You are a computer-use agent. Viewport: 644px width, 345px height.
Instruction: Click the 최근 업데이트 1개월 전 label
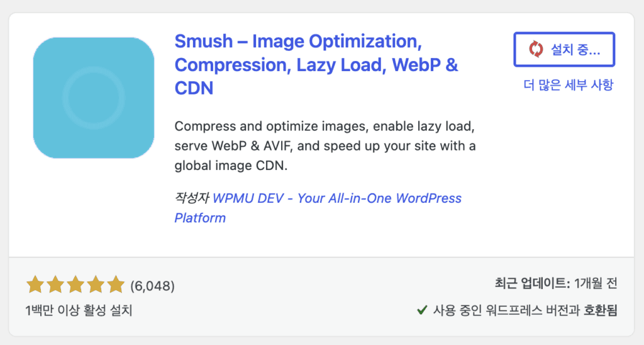coord(556,283)
